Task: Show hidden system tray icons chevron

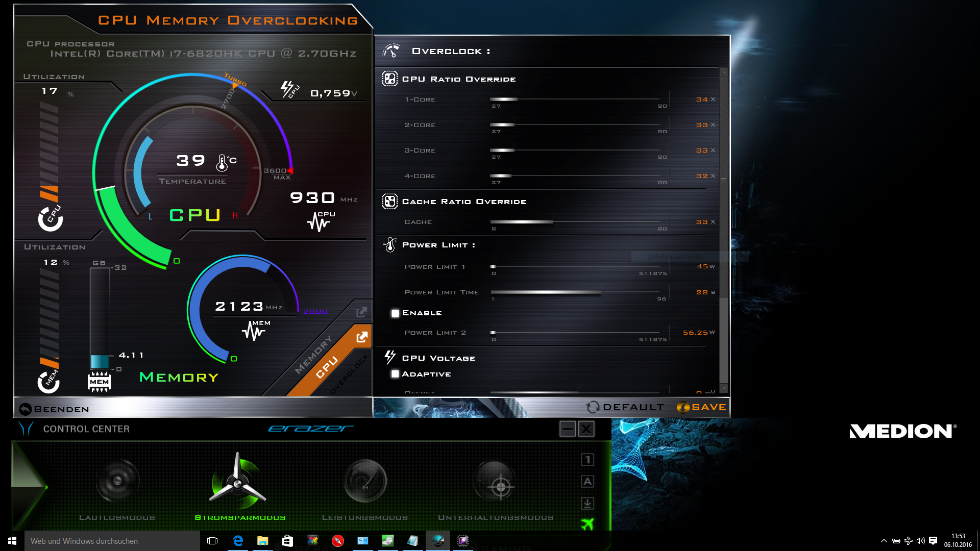Action: [x=884, y=541]
